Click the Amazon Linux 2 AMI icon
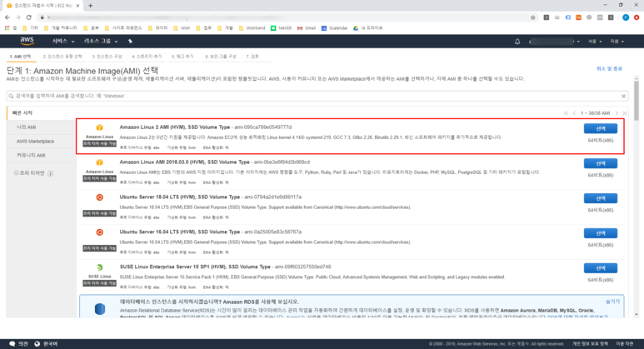This screenshot has width=644, height=349. [x=99, y=127]
